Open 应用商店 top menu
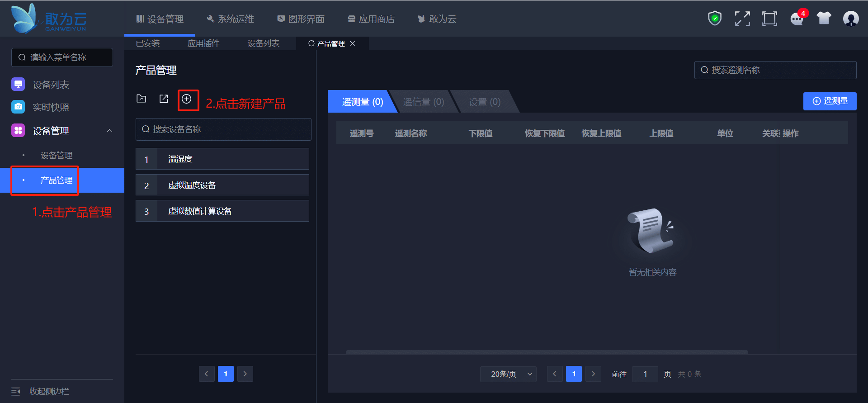Image resolution: width=868 pixels, height=403 pixels. (371, 19)
